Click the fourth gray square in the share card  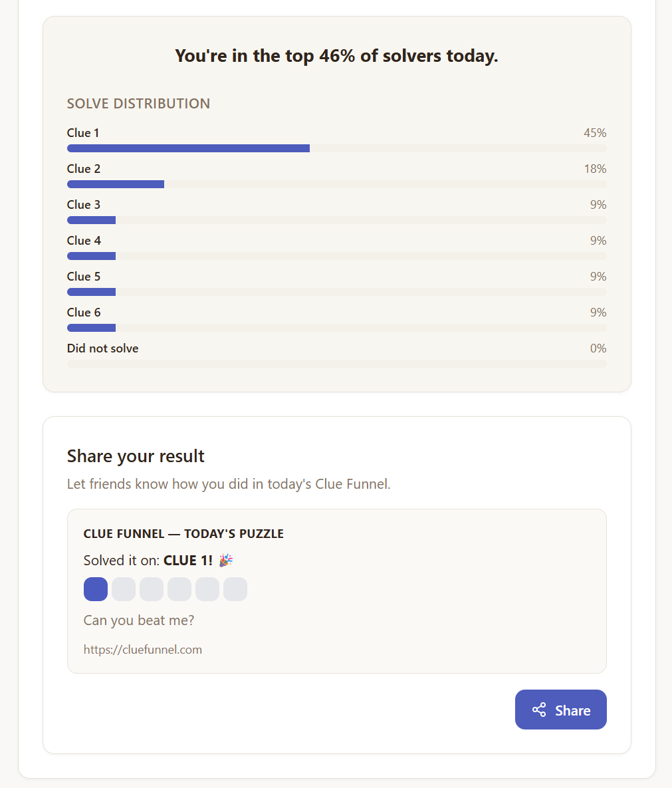click(179, 589)
